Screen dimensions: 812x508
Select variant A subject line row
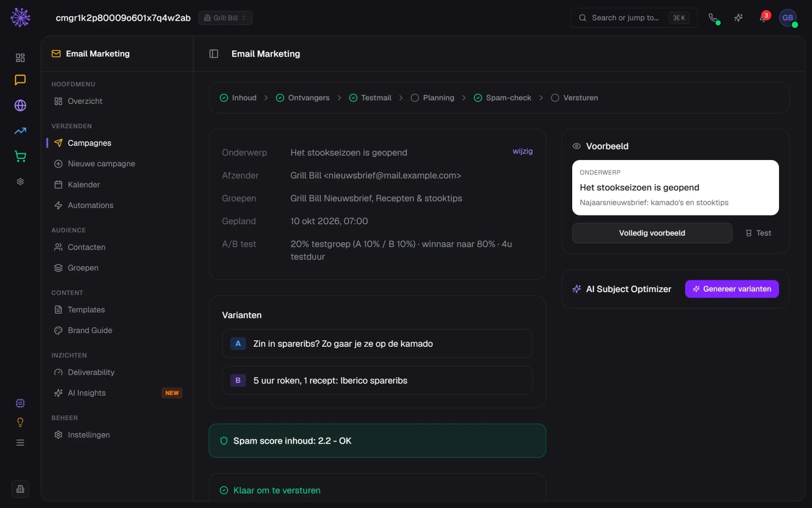tap(377, 344)
